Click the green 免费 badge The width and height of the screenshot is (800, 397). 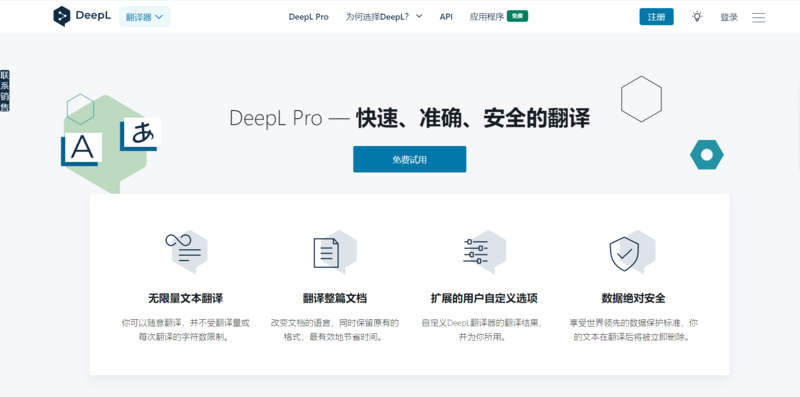pos(517,16)
